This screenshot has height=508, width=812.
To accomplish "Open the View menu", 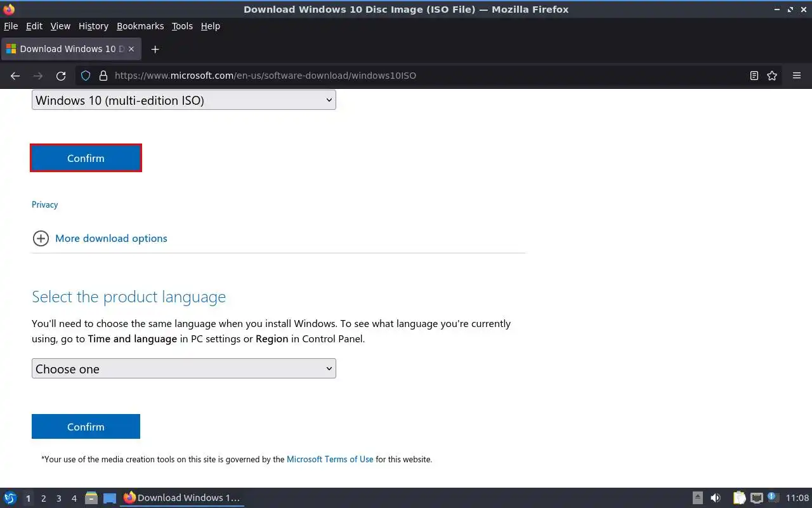I will click(60, 26).
